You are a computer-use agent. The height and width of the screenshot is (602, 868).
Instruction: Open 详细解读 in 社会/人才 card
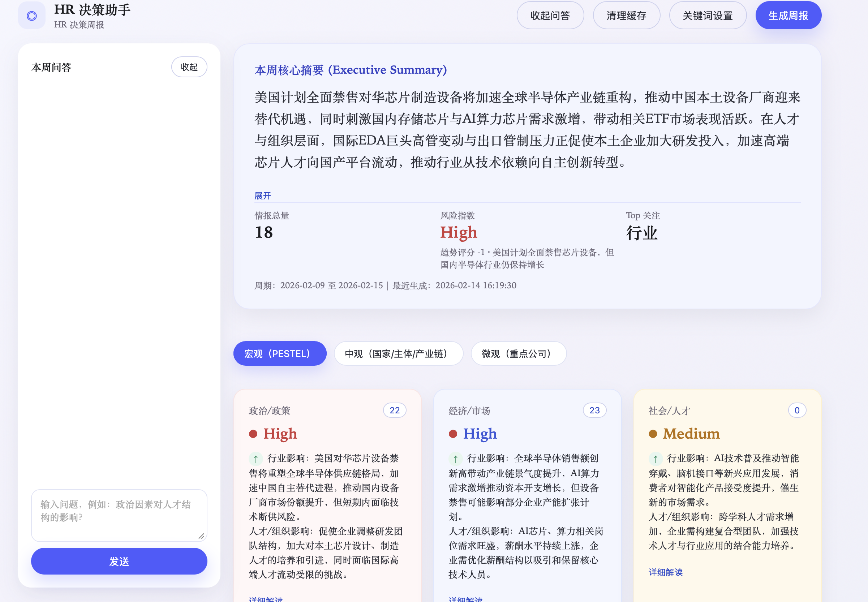(665, 572)
